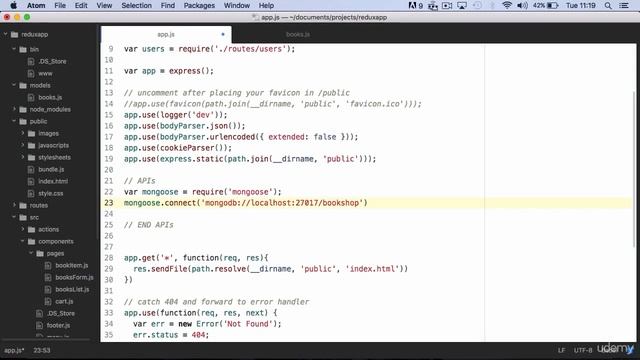
Task: Click the components folder icon
Action: pos(31,242)
